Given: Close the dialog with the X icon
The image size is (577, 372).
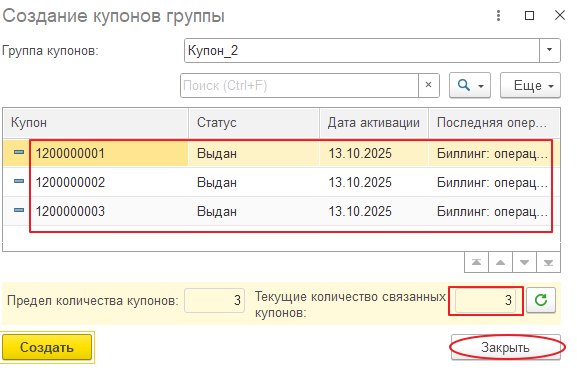Looking at the screenshot, I should [x=560, y=15].
